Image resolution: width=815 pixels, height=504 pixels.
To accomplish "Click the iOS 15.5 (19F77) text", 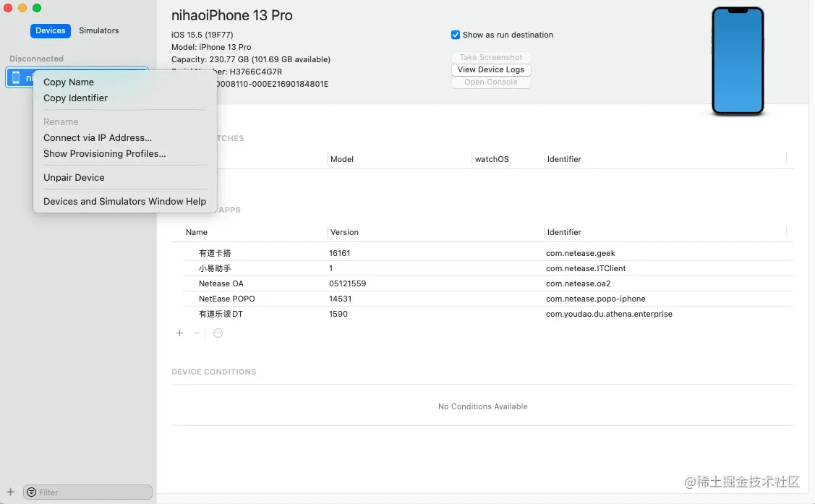I will pos(202,35).
